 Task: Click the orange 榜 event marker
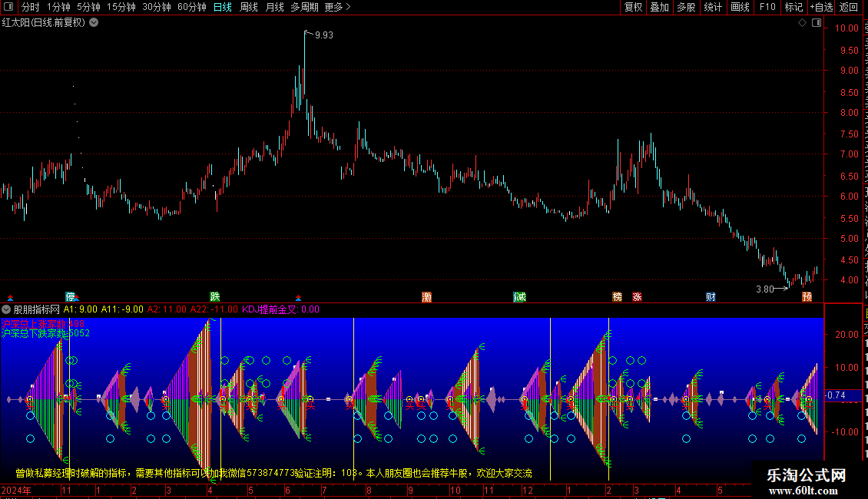pos(618,296)
